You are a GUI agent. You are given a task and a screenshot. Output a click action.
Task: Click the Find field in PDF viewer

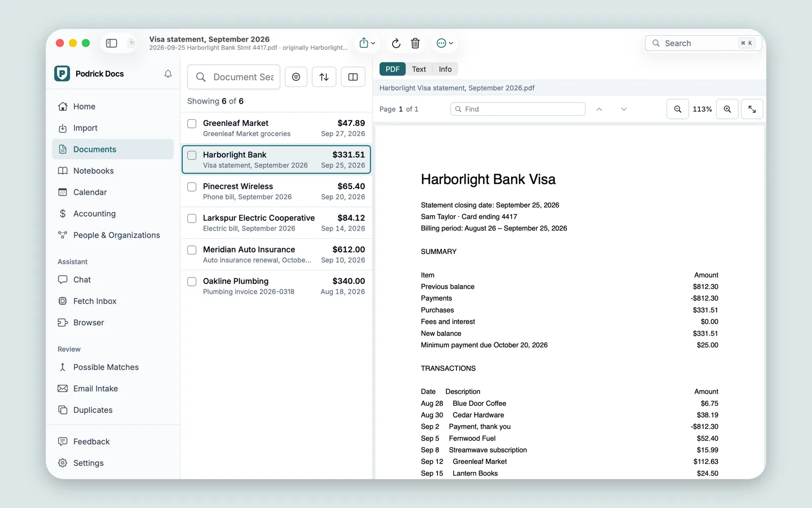pos(518,109)
